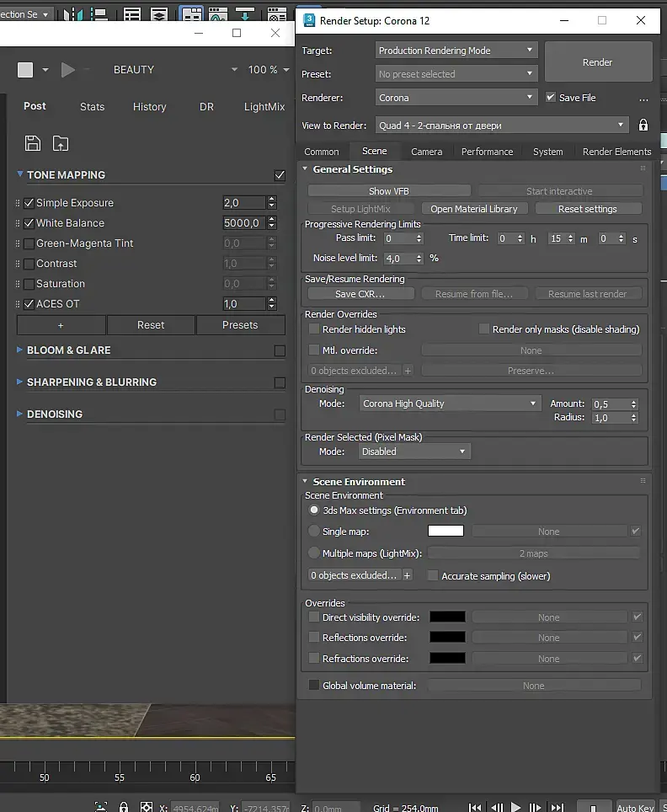Screen dimensions: 667x812
Task: Check Render hidden lights
Action: [x=314, y=329]
